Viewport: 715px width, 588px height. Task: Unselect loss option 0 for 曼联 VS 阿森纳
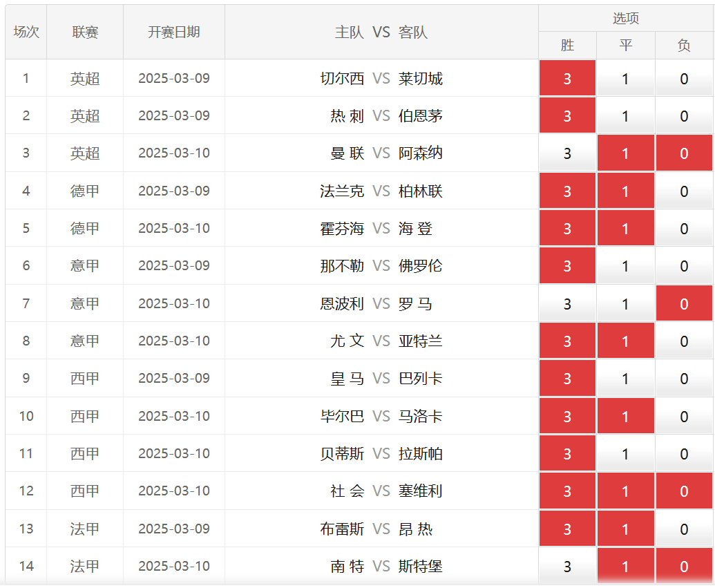[684, 153]
